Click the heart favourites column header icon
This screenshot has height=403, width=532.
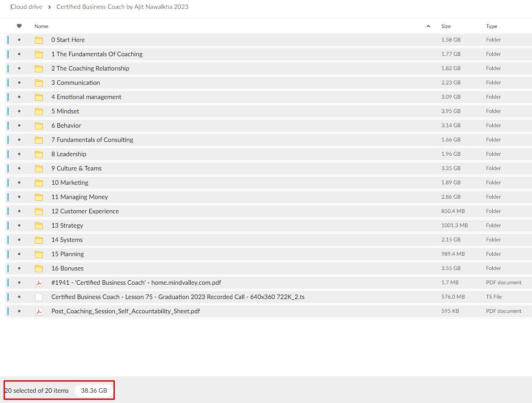pyautogui.click(x=19, y=26)
